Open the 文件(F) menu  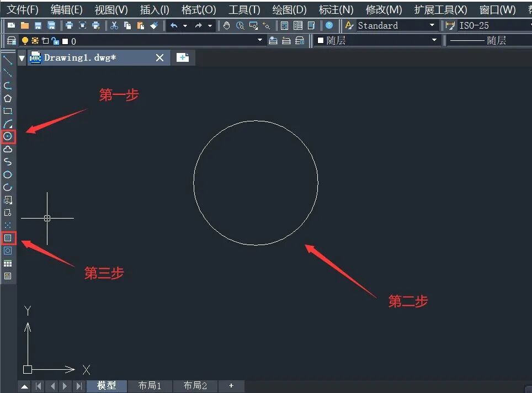coord(23,9)
